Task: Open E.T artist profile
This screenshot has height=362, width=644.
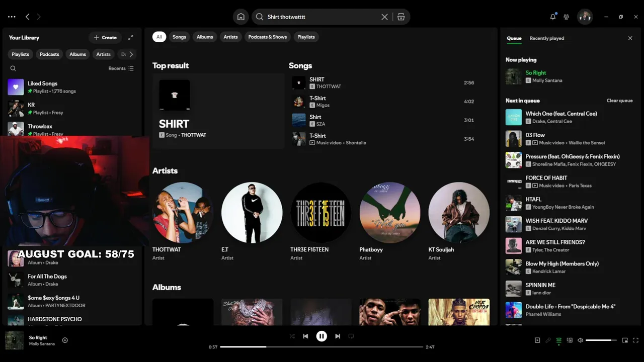Action: (252, 221)
